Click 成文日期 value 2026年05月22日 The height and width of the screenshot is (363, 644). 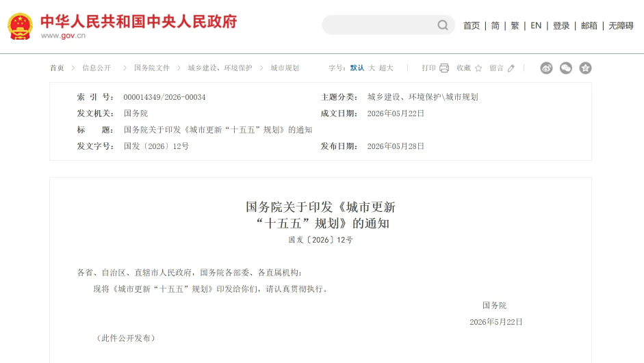coord(396,113)
